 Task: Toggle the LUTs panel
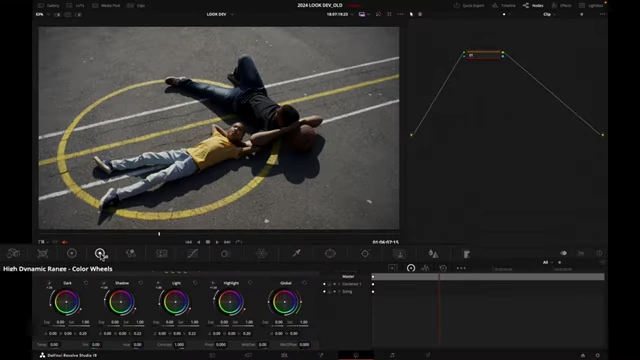[76, 6]
